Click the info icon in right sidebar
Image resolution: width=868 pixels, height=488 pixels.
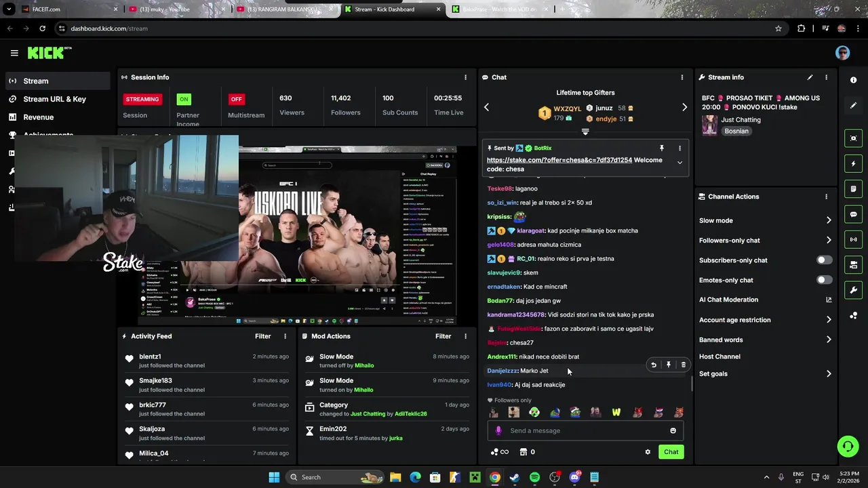[853, 80]
